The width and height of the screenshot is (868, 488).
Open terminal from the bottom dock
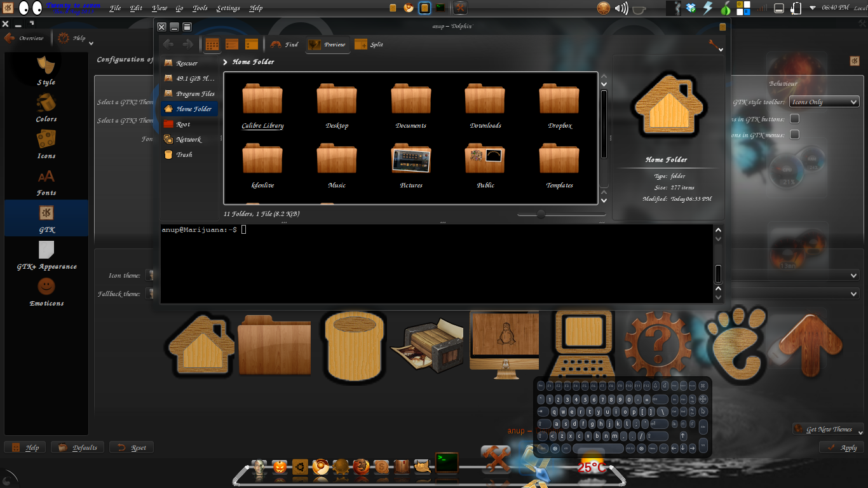447,463
